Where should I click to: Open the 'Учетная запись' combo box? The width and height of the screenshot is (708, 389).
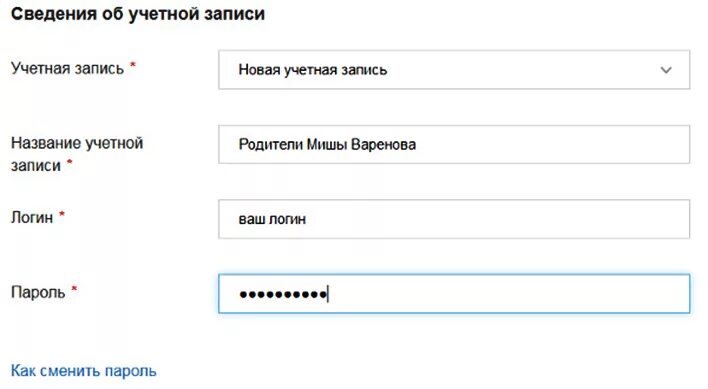coord(454,69)
